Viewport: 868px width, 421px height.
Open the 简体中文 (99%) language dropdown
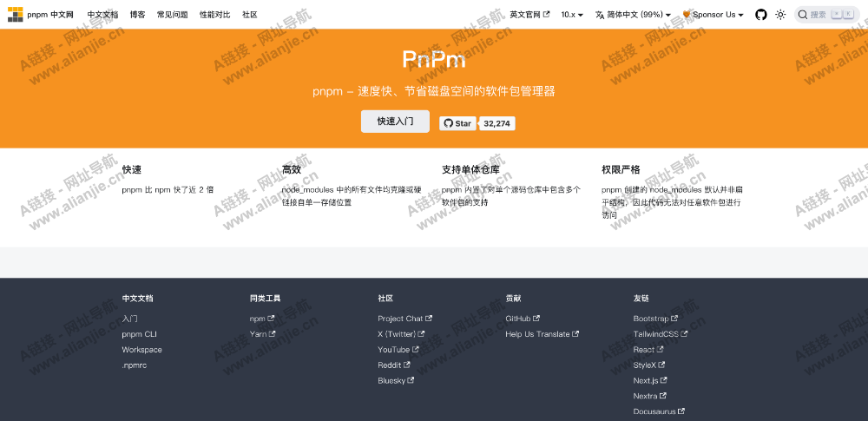(x=634, y=15)
